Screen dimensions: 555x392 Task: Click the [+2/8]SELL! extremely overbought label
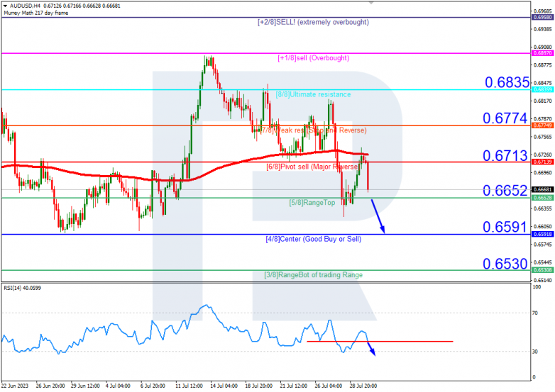[x=313, y=22]
